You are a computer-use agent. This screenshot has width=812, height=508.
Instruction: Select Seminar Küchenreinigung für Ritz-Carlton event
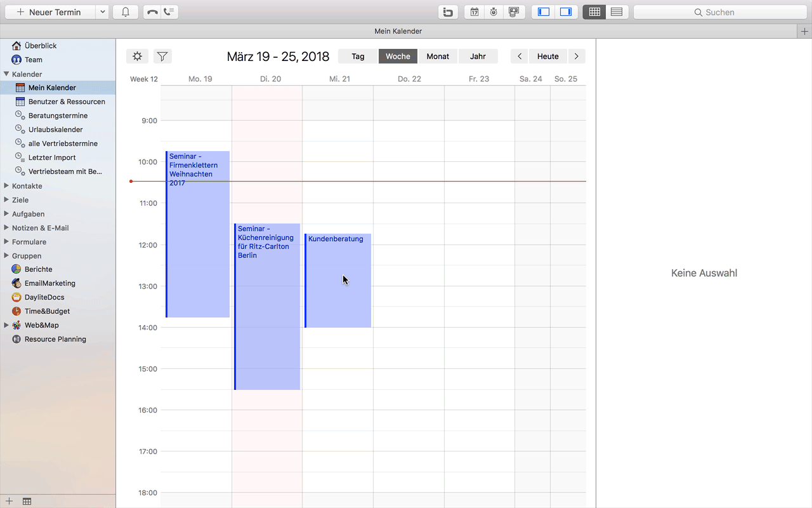(267, 307)
